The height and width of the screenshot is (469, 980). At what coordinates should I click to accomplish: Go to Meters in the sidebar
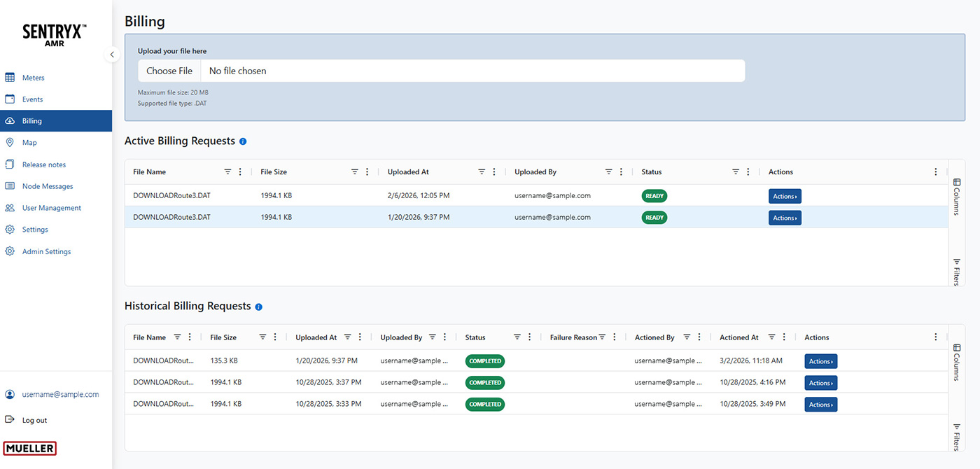[33, 78]
